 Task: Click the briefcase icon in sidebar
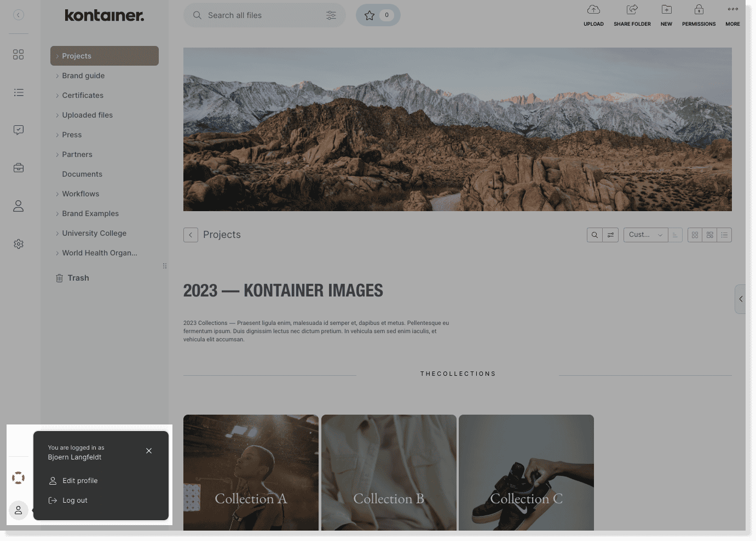[19, 168]
